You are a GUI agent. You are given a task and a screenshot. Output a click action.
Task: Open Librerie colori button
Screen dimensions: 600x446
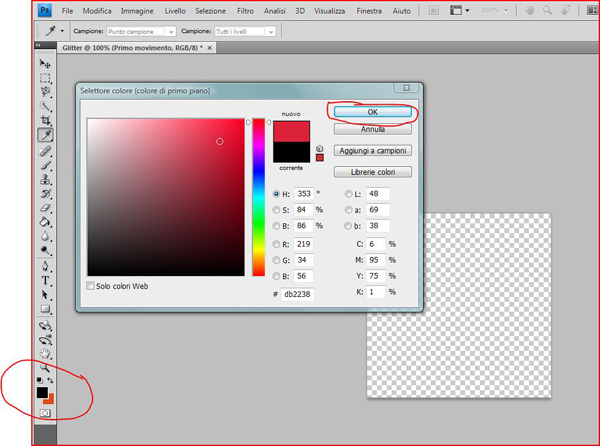point(373,172)
